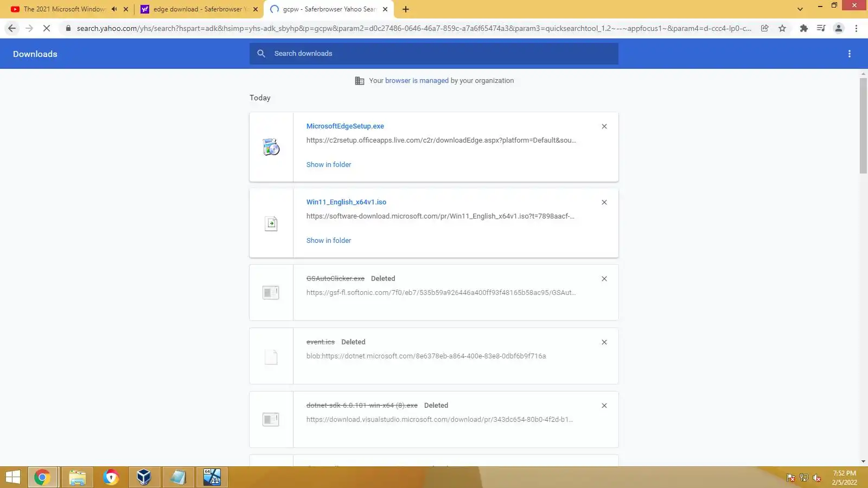Open VirtualBox cube icon in taskbar

click(144, 478)
